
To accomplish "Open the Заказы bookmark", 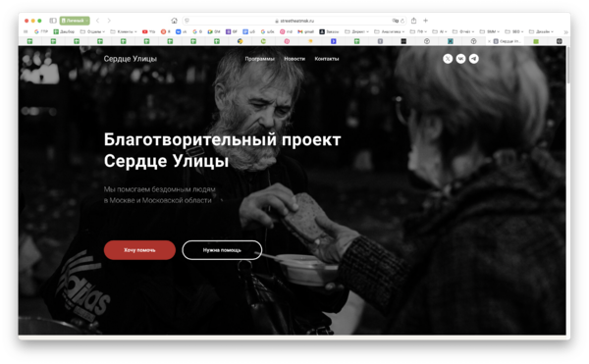I will coord(329,32).
